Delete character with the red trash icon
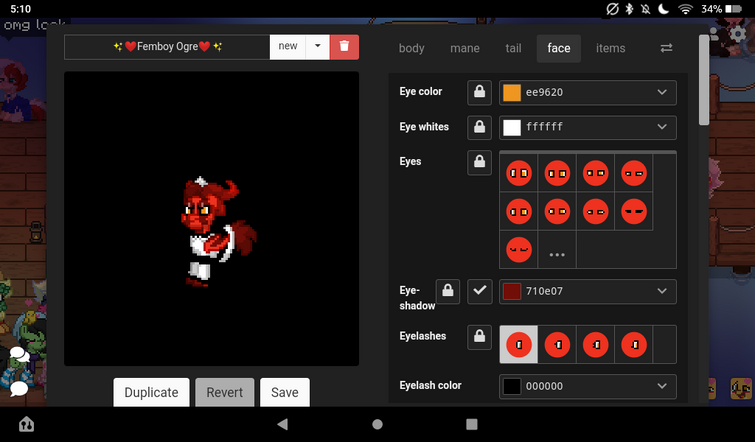The image size is (755, 442). tap(344, 47)
